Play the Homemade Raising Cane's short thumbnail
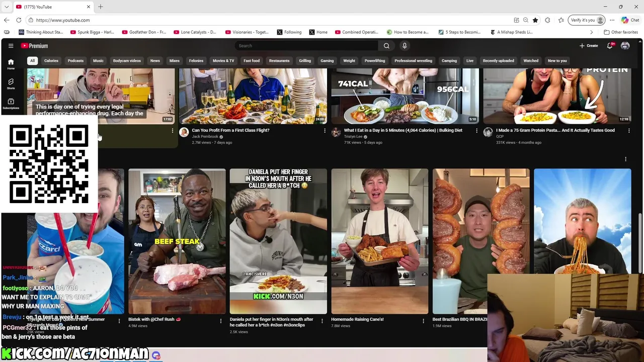 [379, 241]
